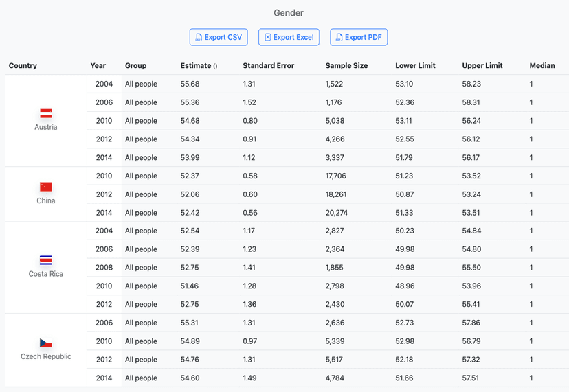Click the estimate value 54.60
This screenshot has height=392, width=569.
(190, 378)
